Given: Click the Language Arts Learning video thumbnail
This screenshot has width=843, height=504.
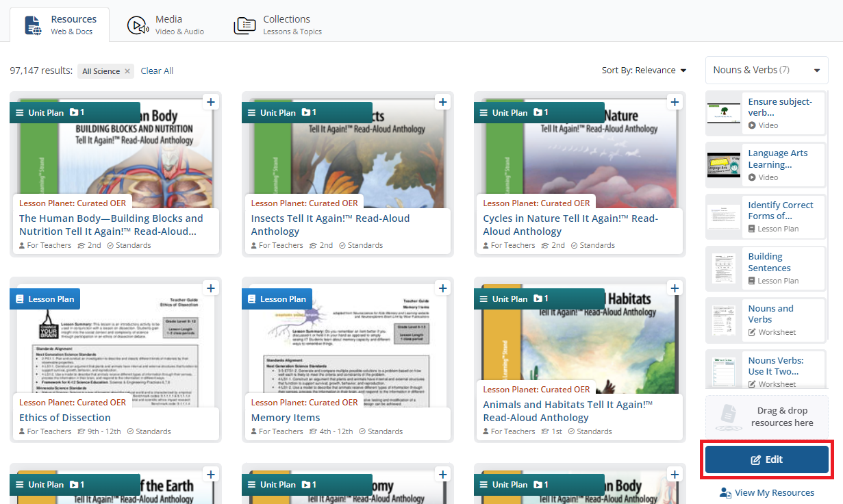Looking at the screenshot, I should pyautogui.click(x=724, y=165).
